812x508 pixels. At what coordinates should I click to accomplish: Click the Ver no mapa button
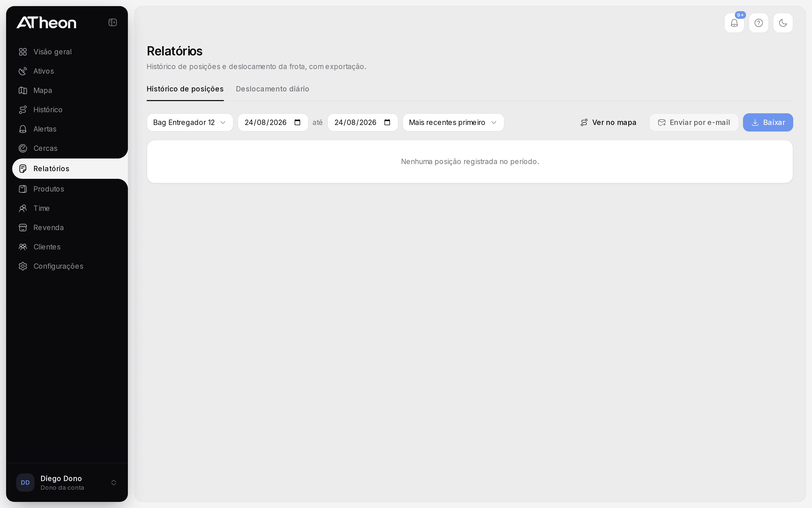[609, 122]
